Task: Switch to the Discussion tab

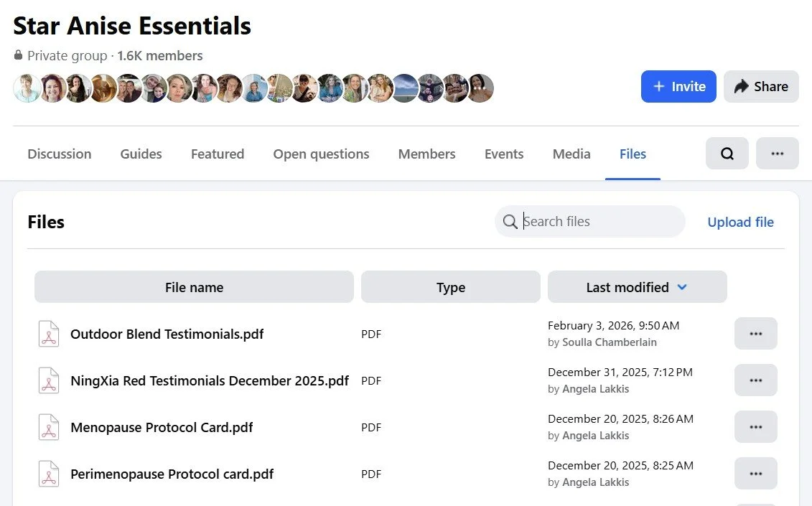Action: point(59,154)
